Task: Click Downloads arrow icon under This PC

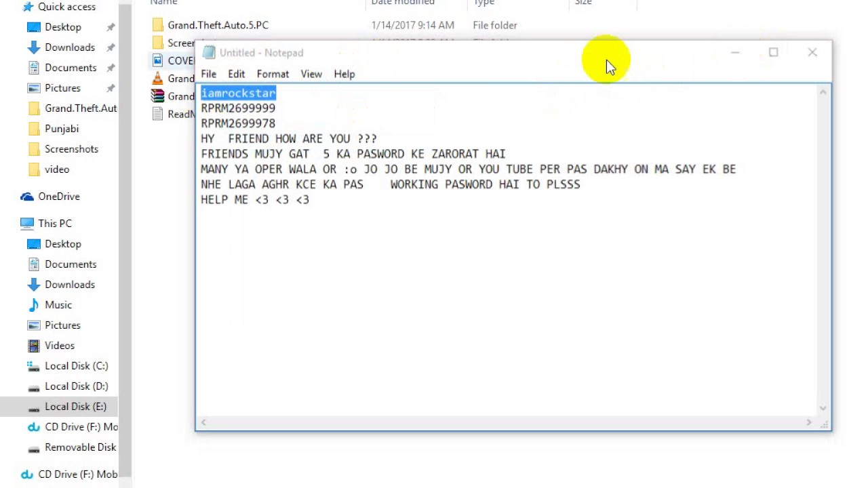Action: coord(34,285)
